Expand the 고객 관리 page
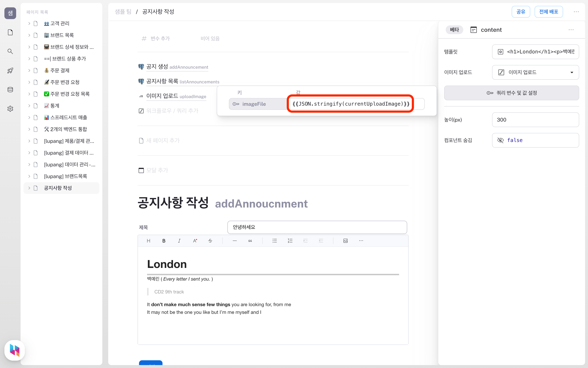 click(29, 23)
